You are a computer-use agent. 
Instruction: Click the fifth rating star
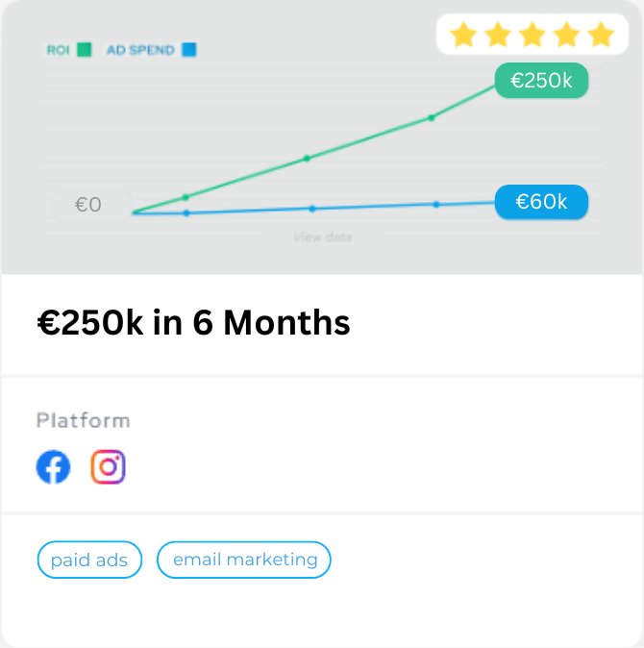pyautogui.click(x=601, y=35)
